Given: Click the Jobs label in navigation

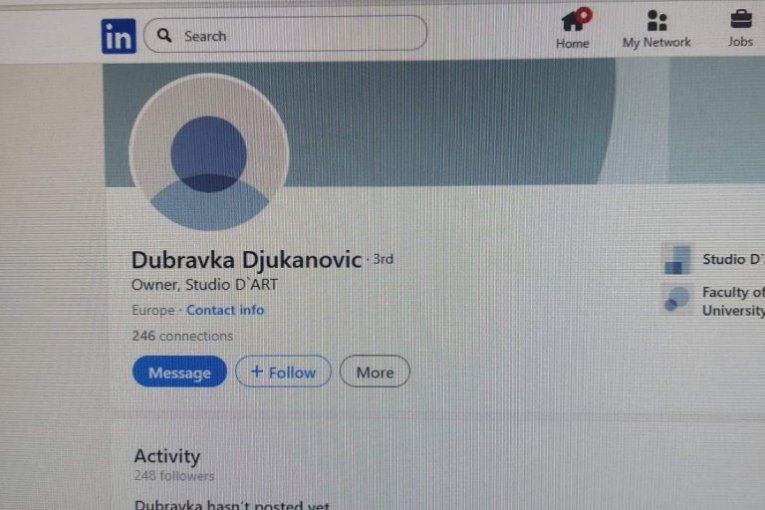Looking at the screenshot, I should (740, 41).
